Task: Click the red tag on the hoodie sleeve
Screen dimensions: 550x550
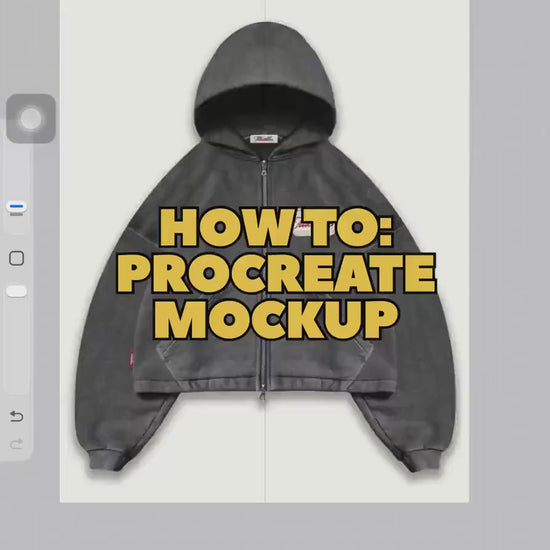Action: click(x=132, y=360)
